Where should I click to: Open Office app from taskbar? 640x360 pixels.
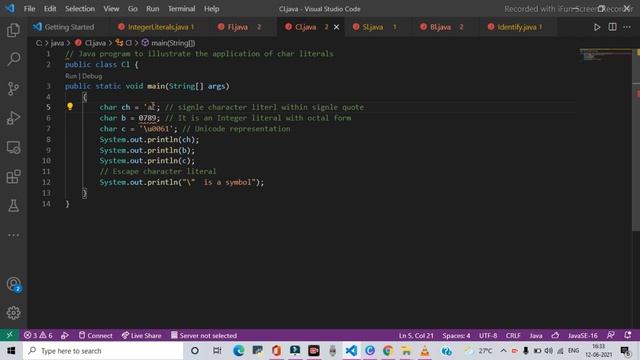(276, 351)
